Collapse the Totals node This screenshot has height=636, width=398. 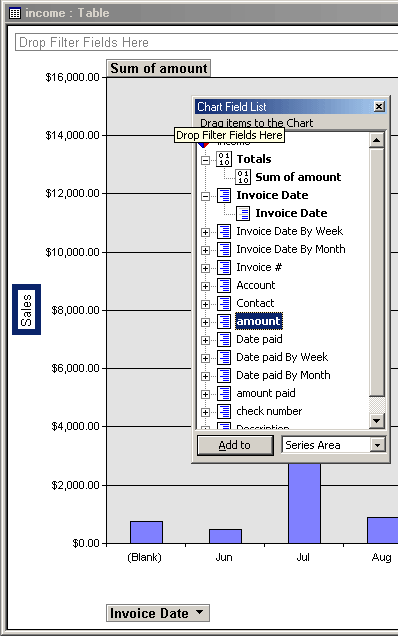205,160
